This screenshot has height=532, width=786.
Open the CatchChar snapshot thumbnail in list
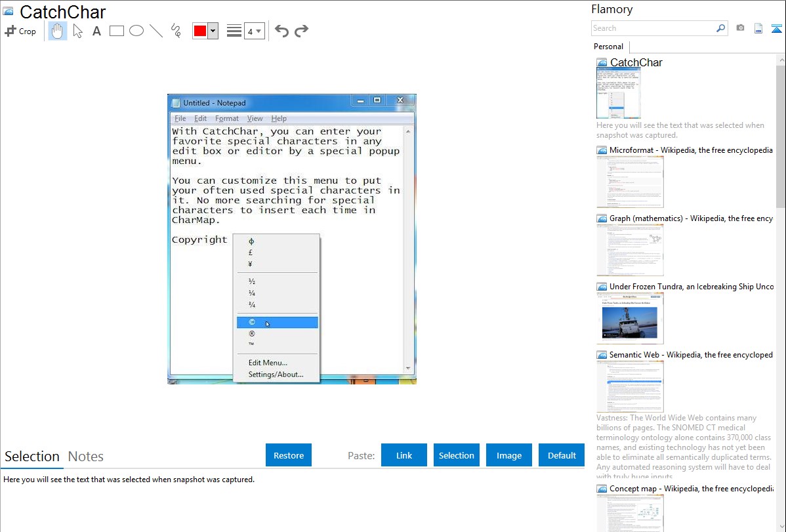pos(619,94)
